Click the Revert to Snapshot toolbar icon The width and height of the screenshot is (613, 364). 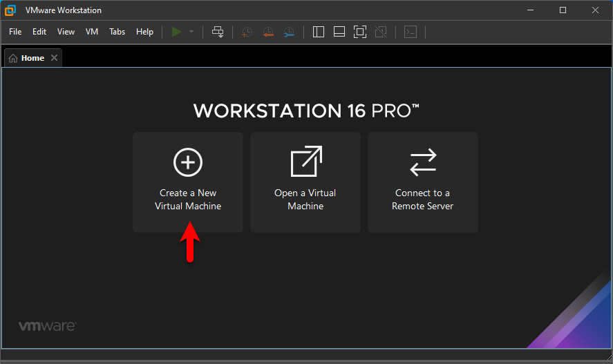(268, 32)
